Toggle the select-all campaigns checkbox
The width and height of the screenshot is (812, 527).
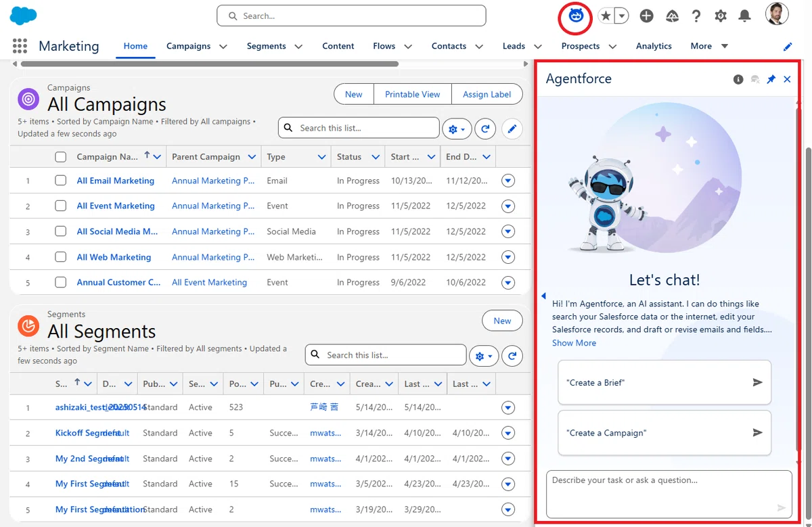[61, 157]
